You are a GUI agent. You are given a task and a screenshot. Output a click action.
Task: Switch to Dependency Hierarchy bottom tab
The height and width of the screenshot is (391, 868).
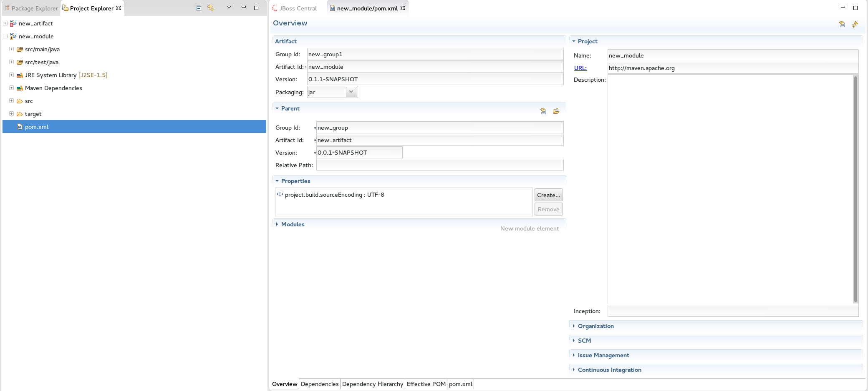coord(373,384)
